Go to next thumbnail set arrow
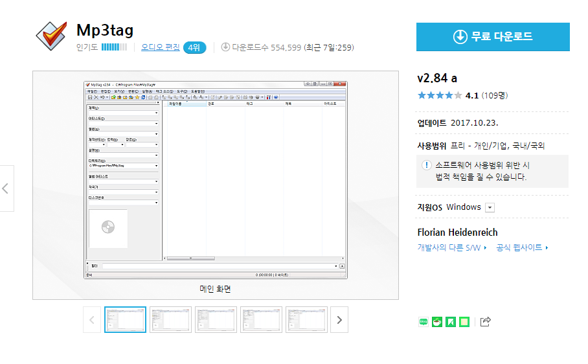The width and height of the screenshot is (588, 364). tap(339, 320)
